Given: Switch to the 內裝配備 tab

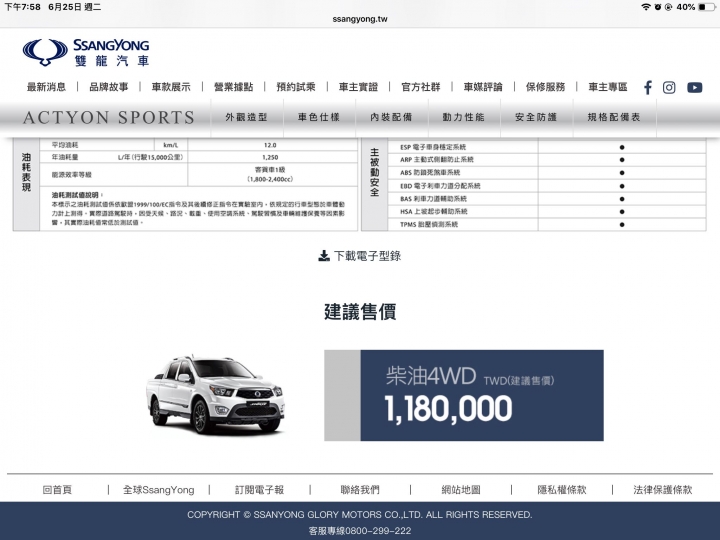Looking at the screenshot, I should coord(392,118).
